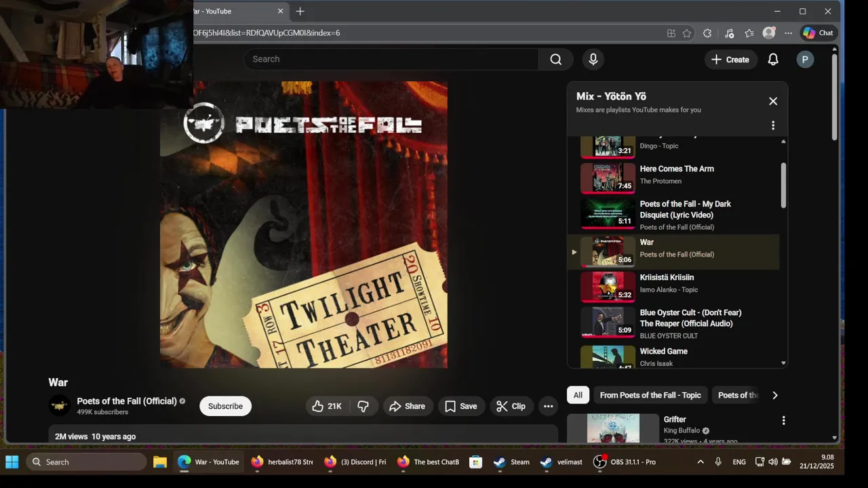
Task: Click in the YouTube Search field
Action: [x=392, y=59]
